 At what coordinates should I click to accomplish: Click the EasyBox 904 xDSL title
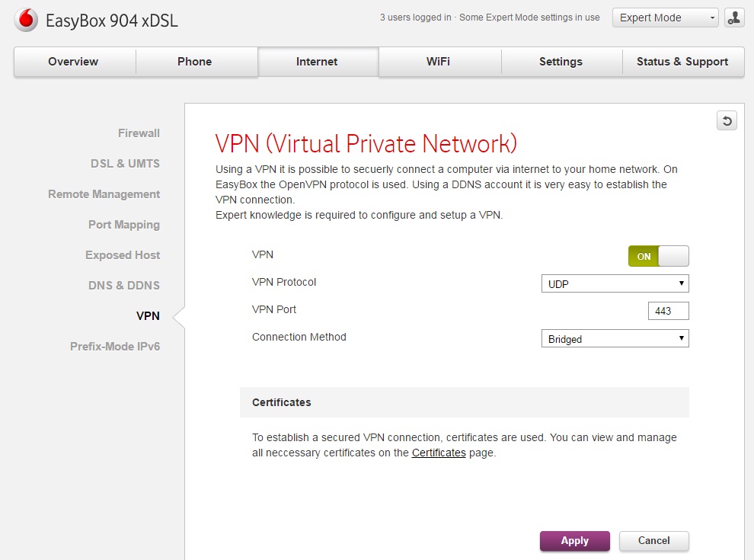point(111,21)
